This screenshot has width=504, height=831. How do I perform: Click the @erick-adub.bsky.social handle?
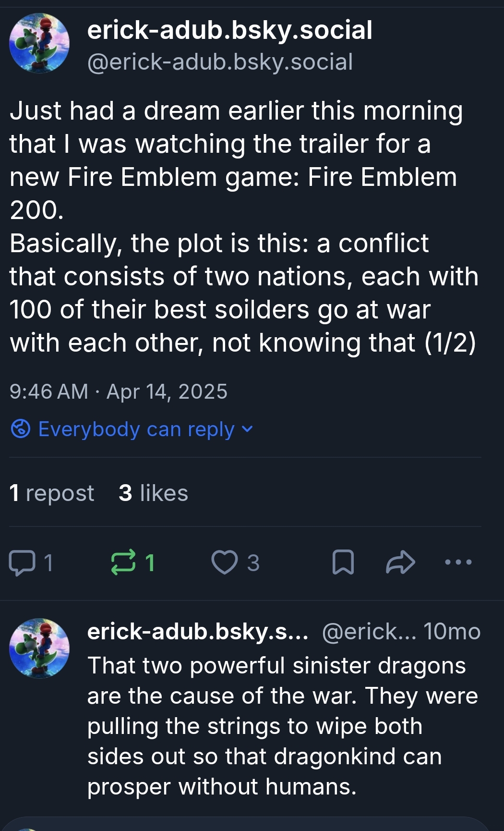click(x=220, y=62)
